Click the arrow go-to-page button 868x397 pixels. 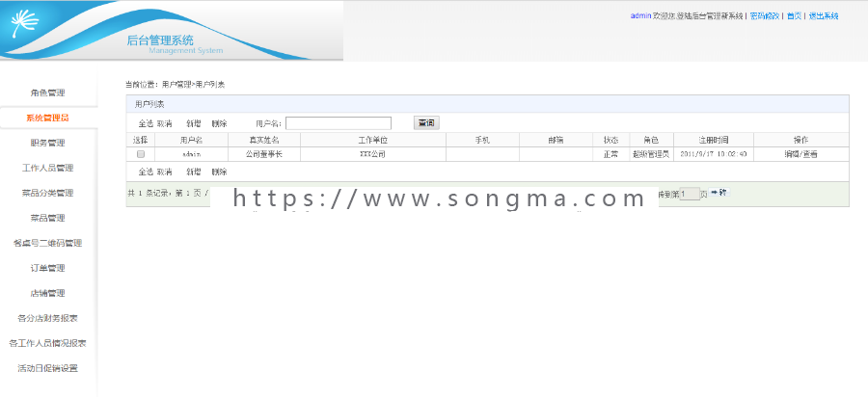(x=719, y=193)
